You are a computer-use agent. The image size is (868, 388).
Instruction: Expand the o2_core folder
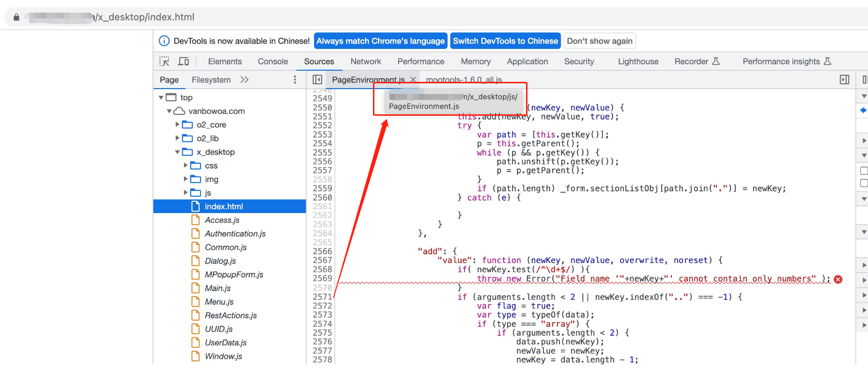[x=177, y=125]
